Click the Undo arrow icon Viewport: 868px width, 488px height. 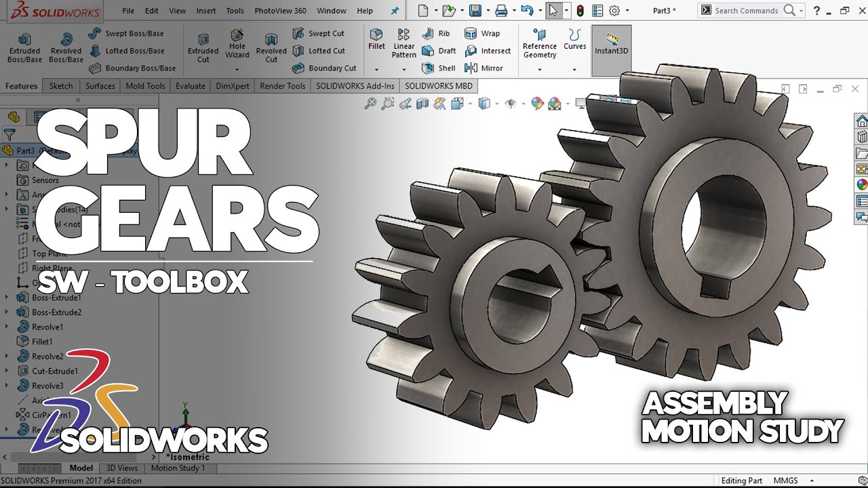click(527, 11)
